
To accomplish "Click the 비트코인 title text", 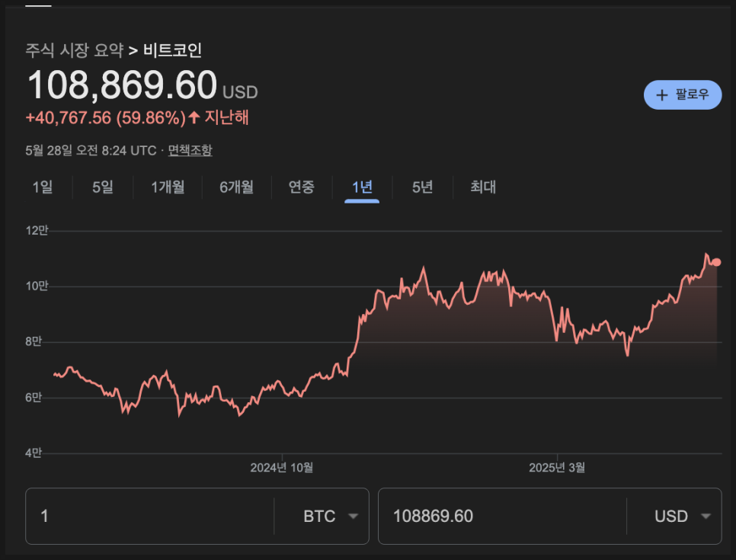I will coord(172,50).
